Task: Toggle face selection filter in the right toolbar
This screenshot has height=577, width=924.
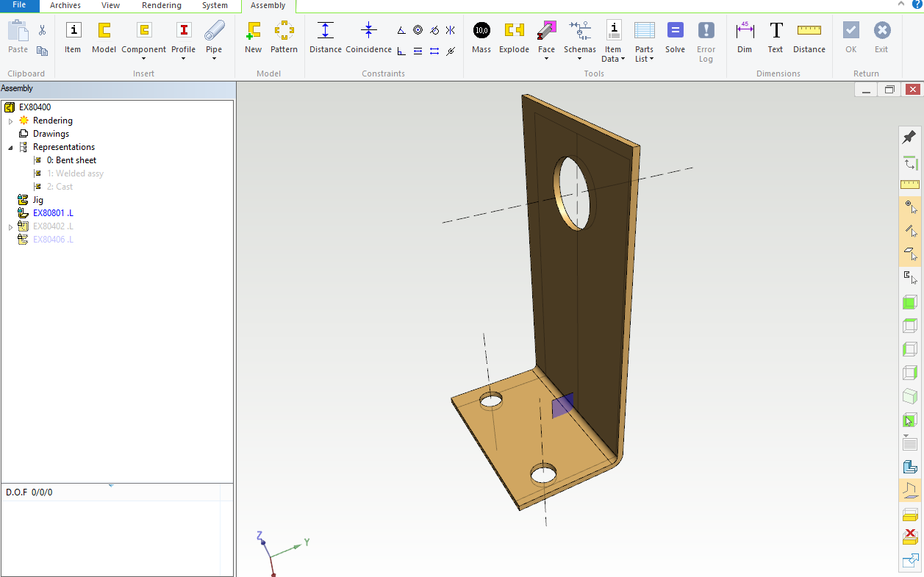Action: 910,254
